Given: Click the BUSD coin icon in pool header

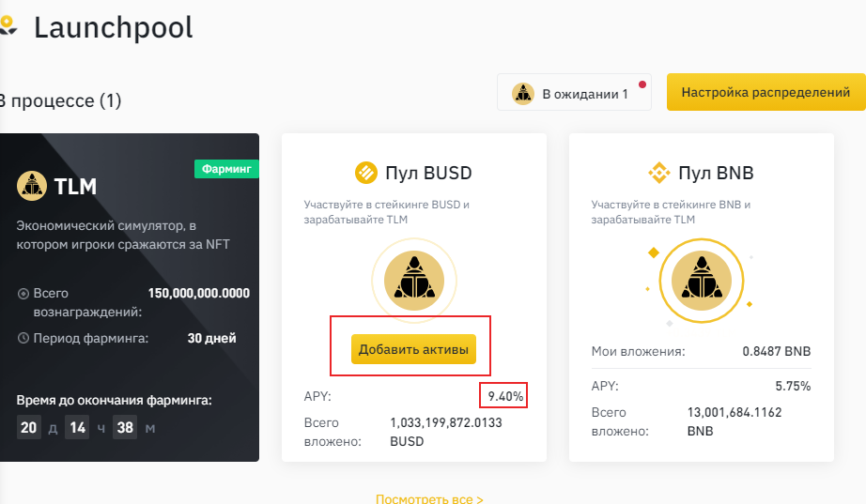Looking at the screenshot, I should tap(366, 173).
